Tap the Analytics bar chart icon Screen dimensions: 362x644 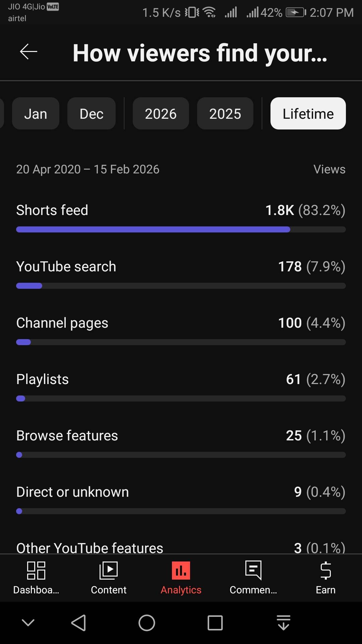click(x=181, y=570)
